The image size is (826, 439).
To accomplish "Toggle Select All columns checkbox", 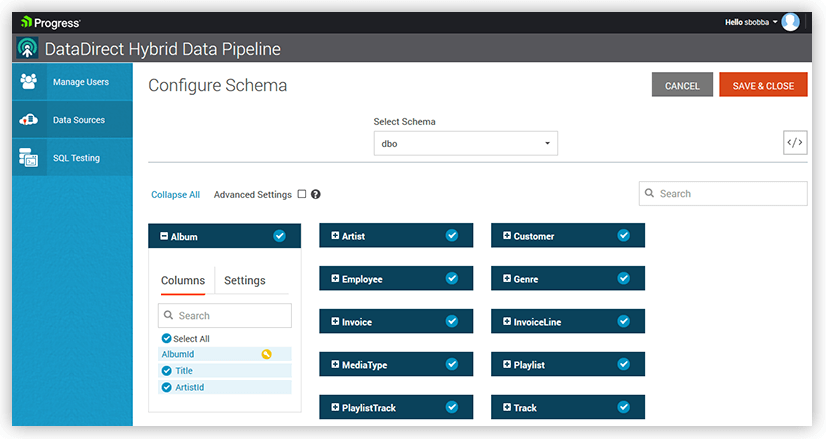I will 167,339.
